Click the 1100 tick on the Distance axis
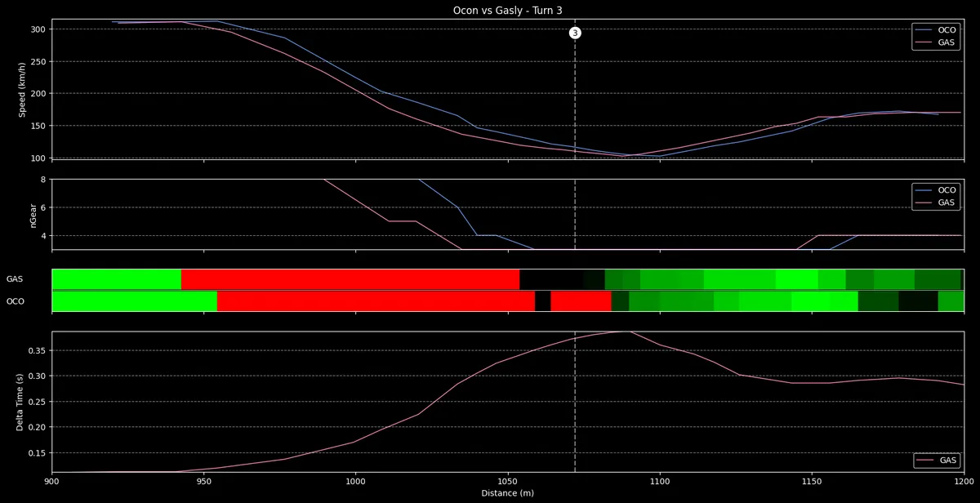Screen dimensions: 980x503 tap(660, 482)
